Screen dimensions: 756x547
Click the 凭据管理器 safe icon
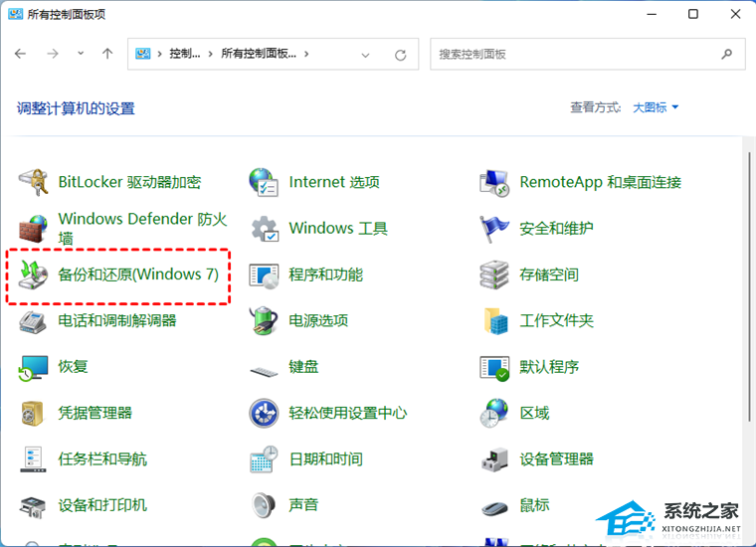click(33, 414)
